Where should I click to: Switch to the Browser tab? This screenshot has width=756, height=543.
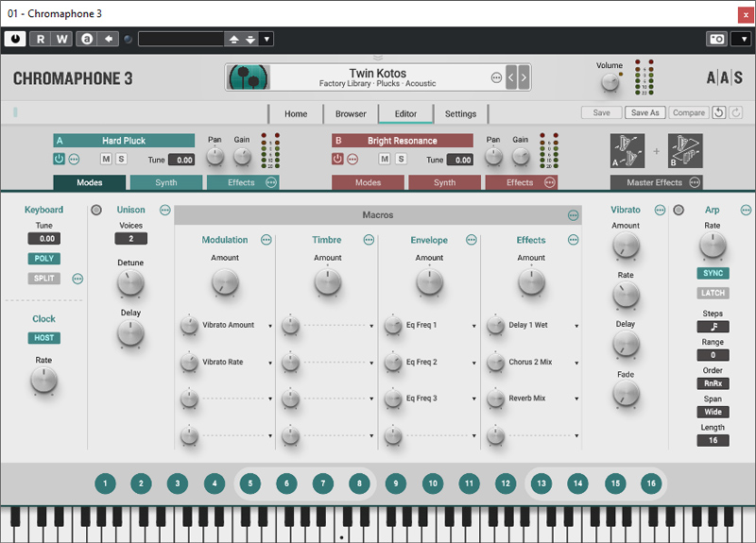coord(351,113)
